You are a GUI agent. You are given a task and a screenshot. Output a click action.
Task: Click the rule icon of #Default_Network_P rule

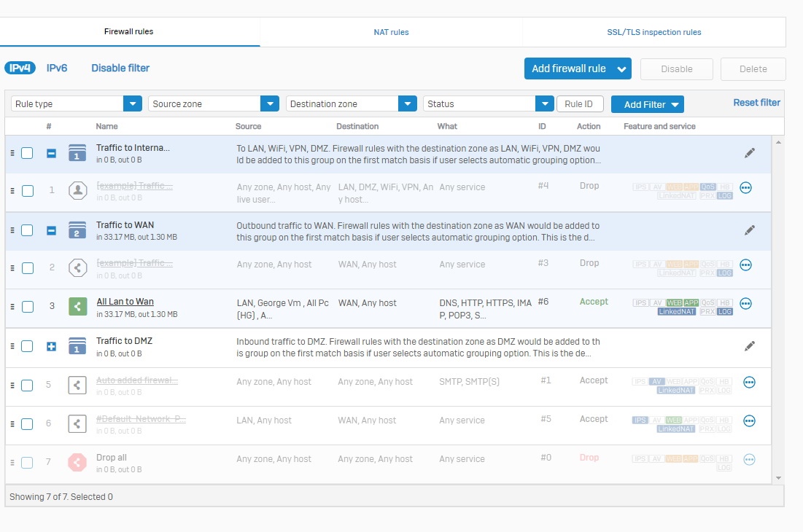[77, 423]
